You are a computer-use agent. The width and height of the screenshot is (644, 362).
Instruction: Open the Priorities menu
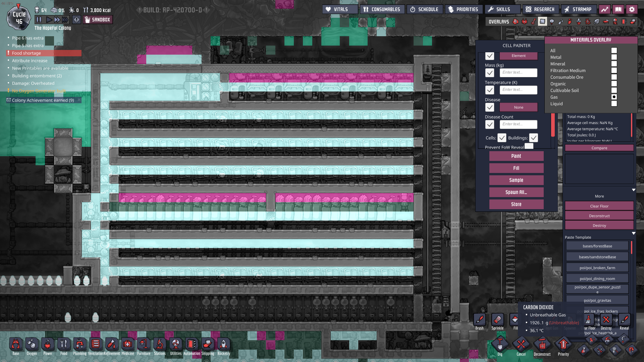pyautogui.click(x=464, y=9)
